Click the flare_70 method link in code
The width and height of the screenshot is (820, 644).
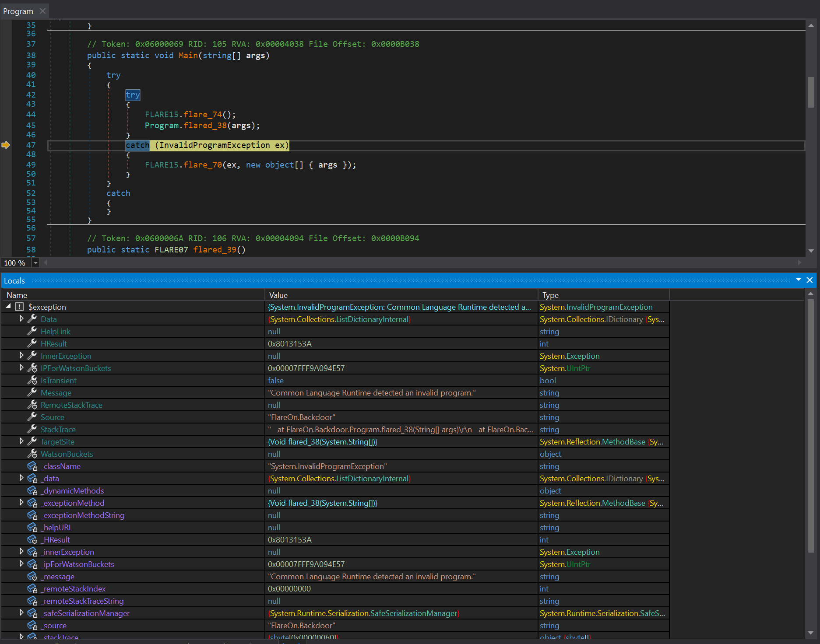click(202, 165)
